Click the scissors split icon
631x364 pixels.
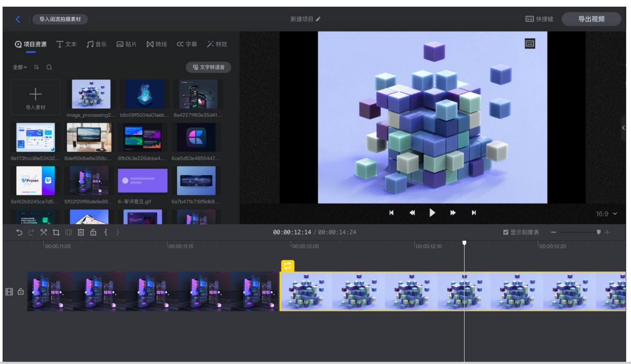[44, 232]
